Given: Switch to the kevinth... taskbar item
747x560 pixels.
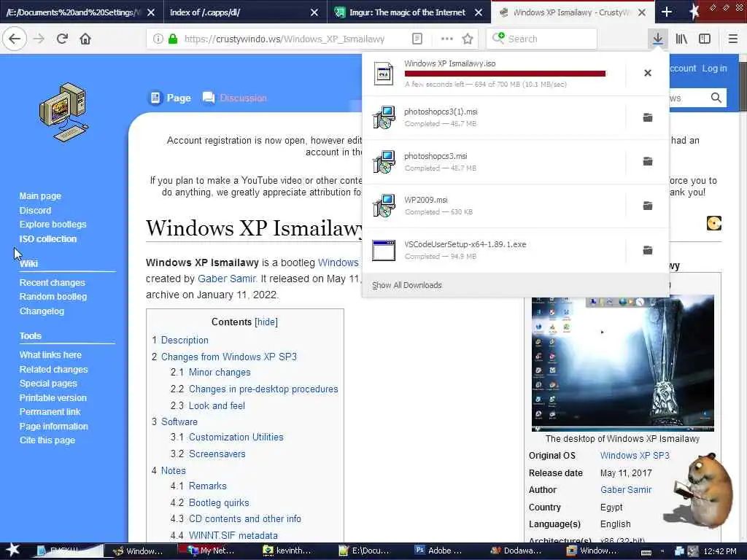Looking at the screenshot, I should [x=287, y=551].
